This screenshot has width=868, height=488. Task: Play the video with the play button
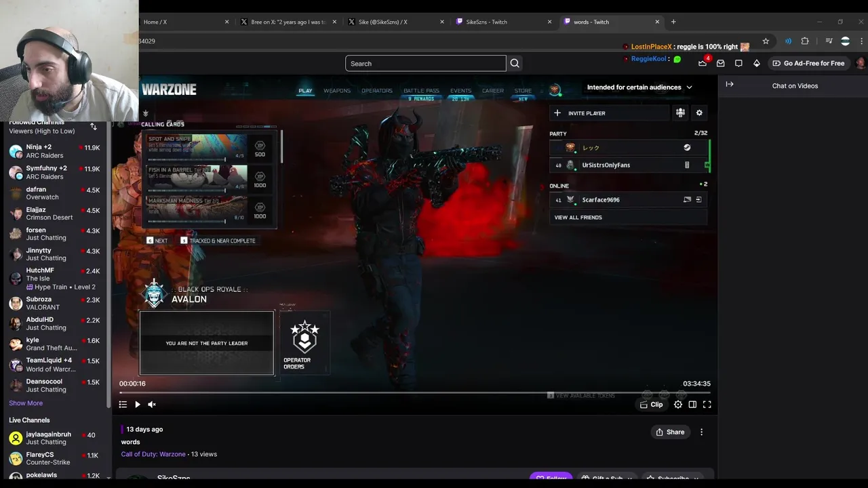point(138,405)
